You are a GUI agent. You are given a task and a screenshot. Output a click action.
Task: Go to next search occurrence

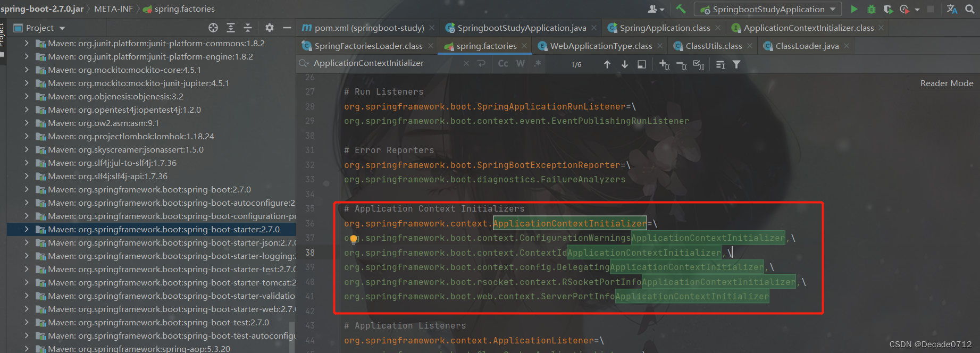pos(625,64)
